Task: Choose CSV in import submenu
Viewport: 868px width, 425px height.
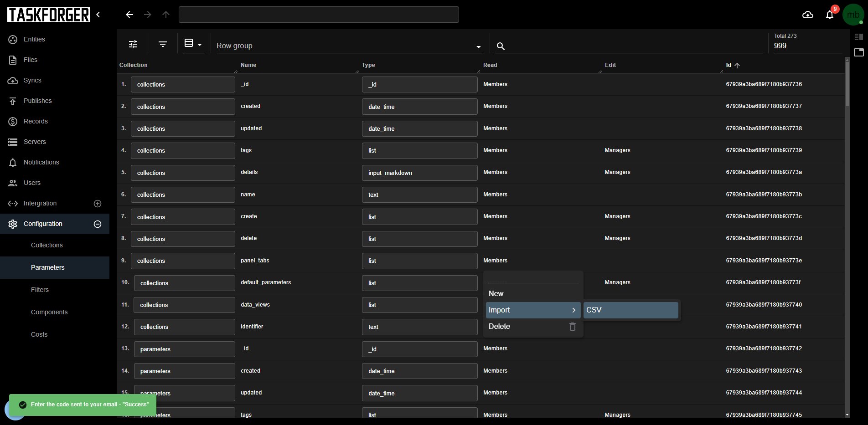Action: pyautogui.click(x=631, y=310)
